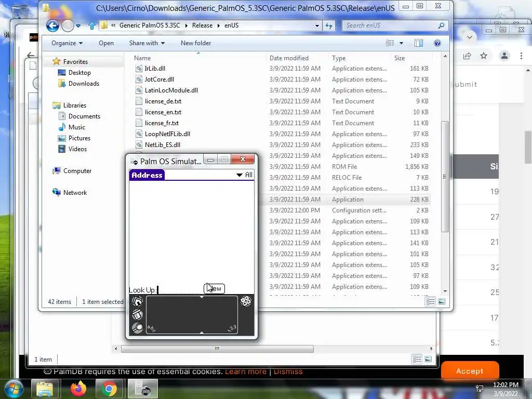Click the background window horizontal scrollbar thumb
This screenshot has width=532, height=399.
point(217,349)
